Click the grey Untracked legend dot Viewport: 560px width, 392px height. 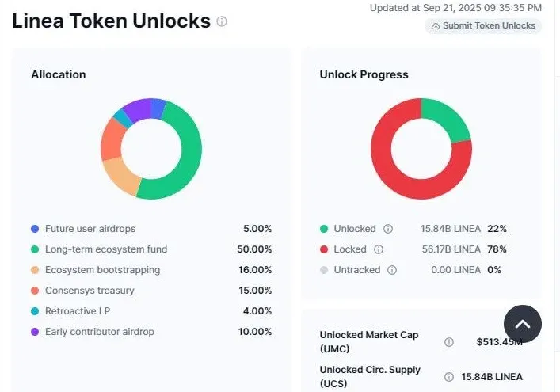[324, 270]
